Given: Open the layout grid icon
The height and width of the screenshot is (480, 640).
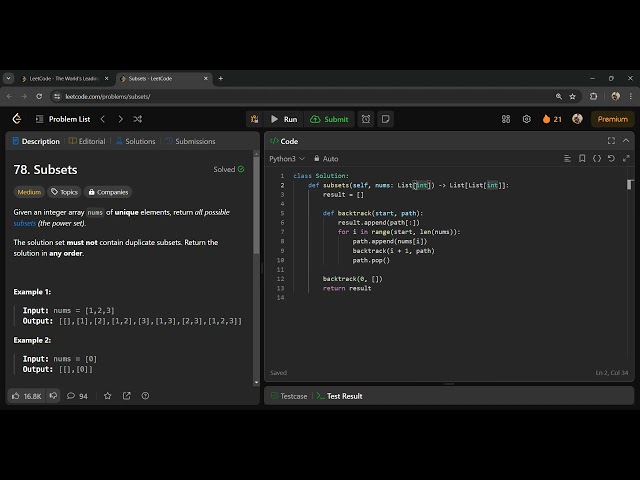Looking at the screenshot, I should pos(506,119).
